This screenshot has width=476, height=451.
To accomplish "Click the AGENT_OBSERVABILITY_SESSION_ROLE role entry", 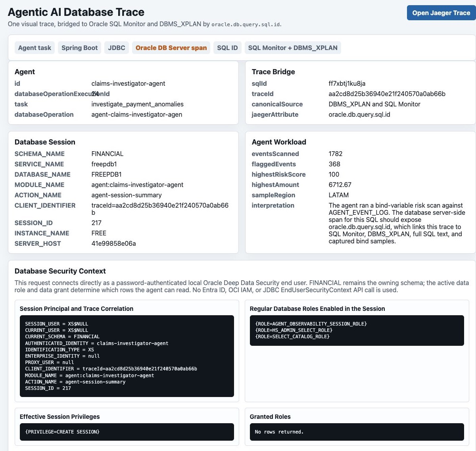I will 311,324.
